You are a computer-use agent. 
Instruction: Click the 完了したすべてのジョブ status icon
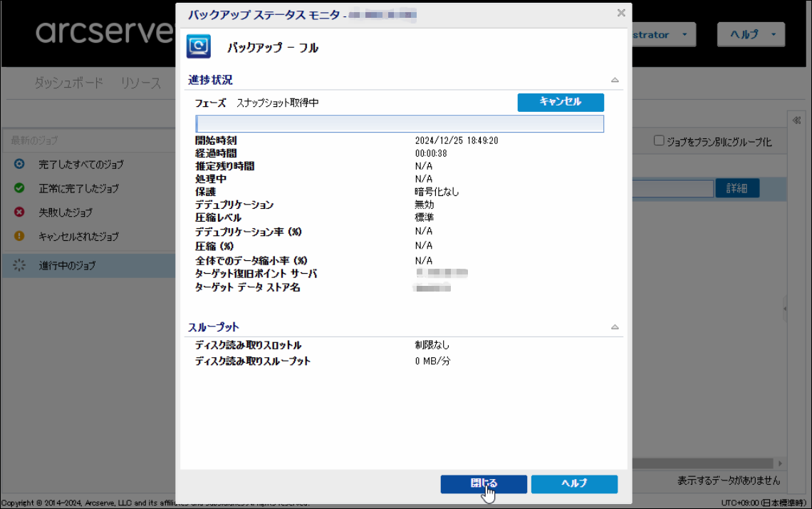coord(19,165)
